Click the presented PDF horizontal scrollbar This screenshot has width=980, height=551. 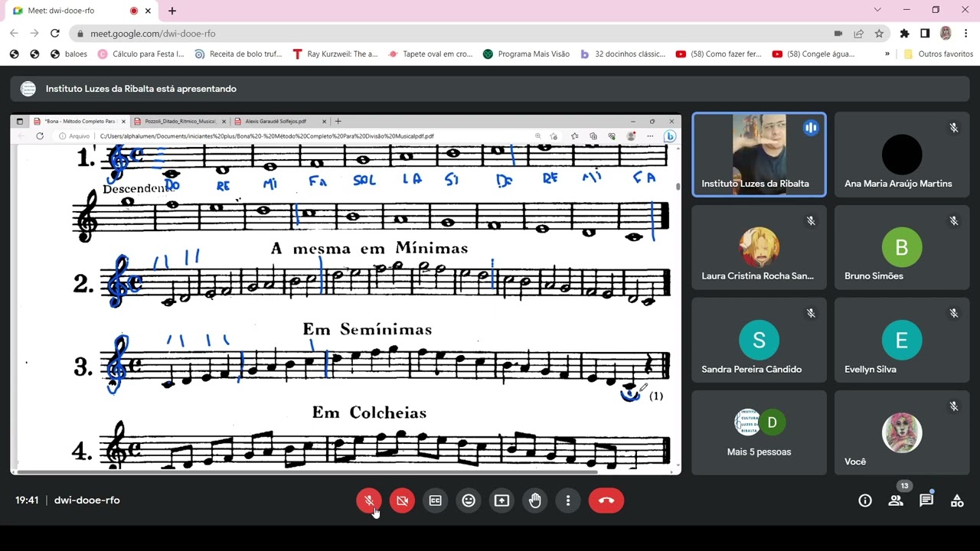(306, 471)
